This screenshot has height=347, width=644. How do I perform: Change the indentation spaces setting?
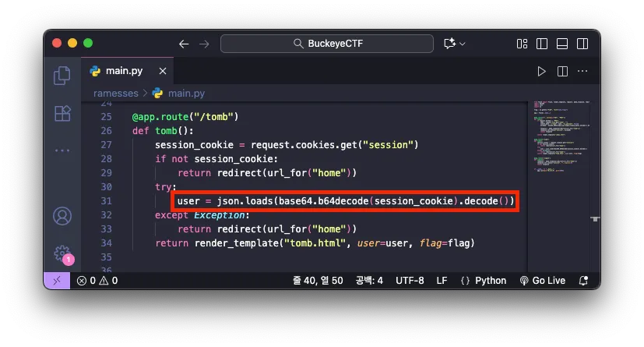369,281
